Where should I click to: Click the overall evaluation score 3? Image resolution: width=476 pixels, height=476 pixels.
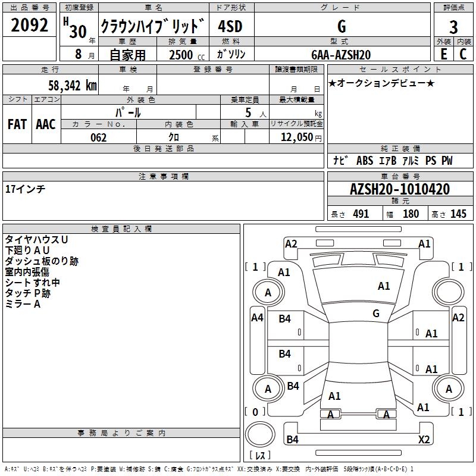(453, 27)
